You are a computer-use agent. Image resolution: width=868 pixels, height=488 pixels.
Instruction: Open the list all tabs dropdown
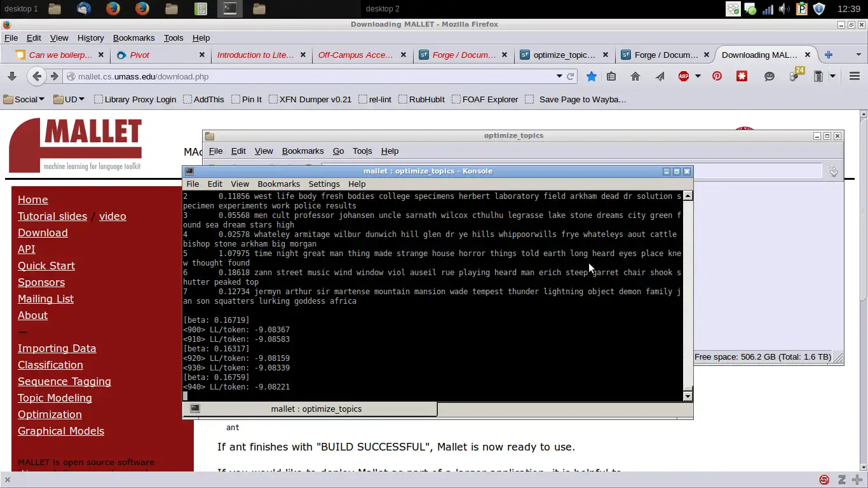point(858,55)
